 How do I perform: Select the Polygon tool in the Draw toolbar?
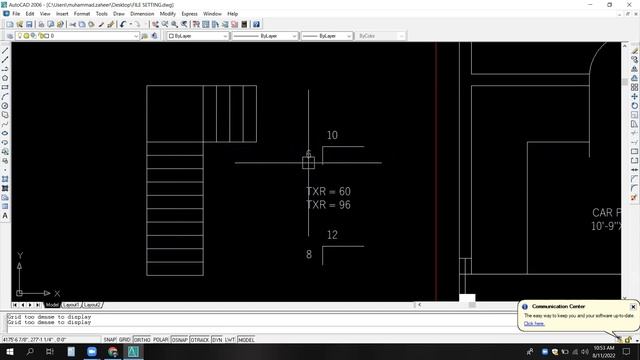[5, 78]
